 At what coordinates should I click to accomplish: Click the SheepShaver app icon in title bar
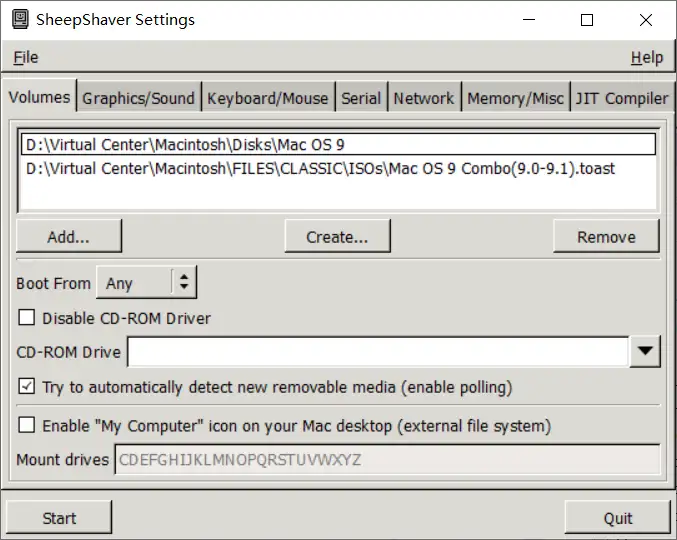[20, 19]
